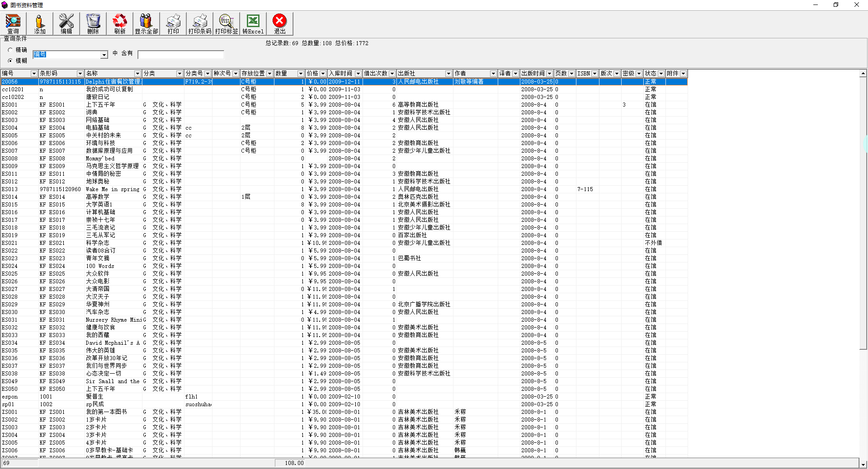Open the 名称 column filter dropdown
Viewport: 868px width, 469px height.
(x=137, y=74)
